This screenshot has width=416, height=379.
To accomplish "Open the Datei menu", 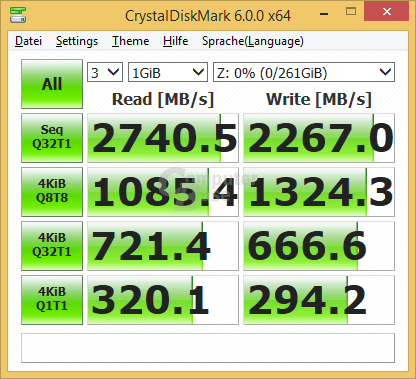I will point(28,41).
